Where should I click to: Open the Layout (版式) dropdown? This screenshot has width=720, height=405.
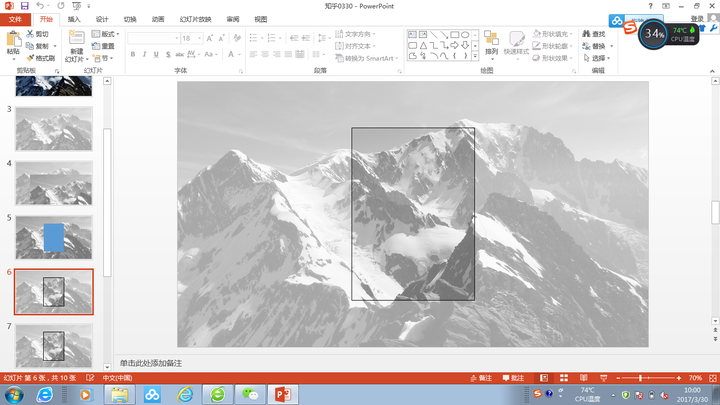[105, 34]
